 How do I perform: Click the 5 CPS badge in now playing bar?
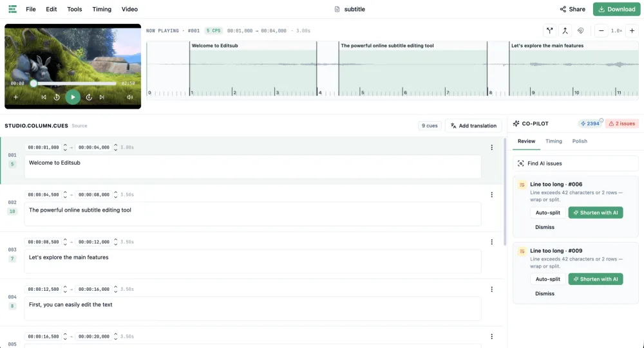pos(213,31)
